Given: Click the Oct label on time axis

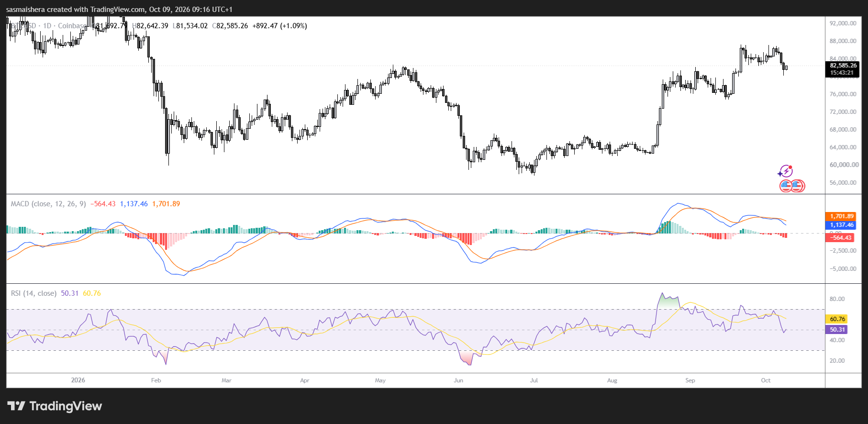Looking at the screenshot, I should pyautogui.click(x=766, y=380).
